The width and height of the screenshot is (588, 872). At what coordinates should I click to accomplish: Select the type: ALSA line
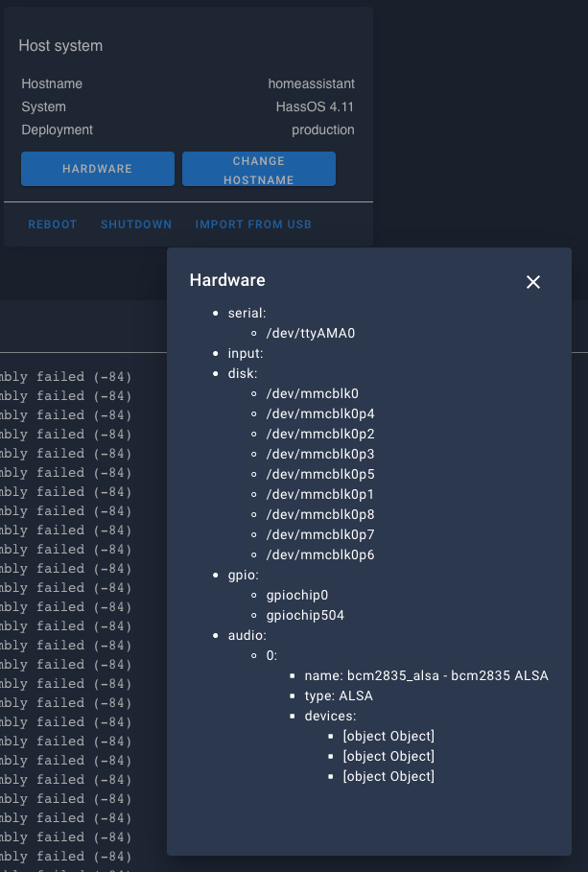coord(339,695)
